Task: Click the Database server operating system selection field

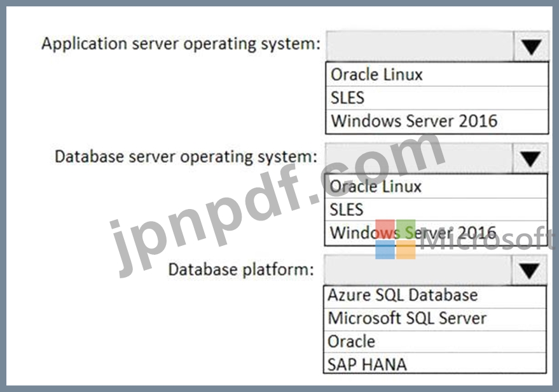Action: coord(419,158)
